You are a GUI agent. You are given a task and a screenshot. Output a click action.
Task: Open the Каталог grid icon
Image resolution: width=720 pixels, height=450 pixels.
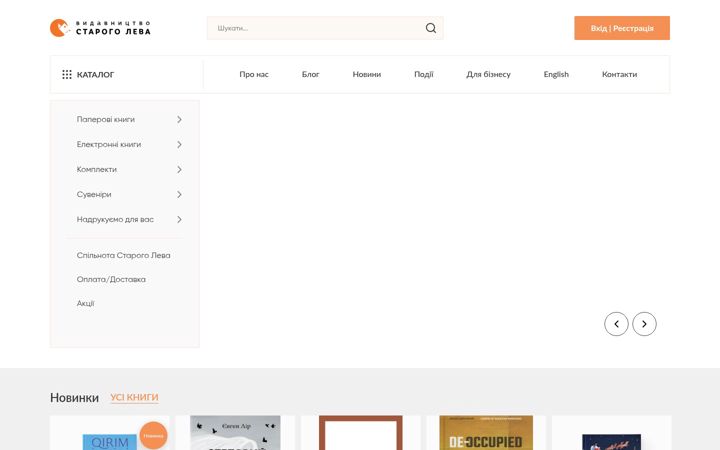[x=67, y=74]
